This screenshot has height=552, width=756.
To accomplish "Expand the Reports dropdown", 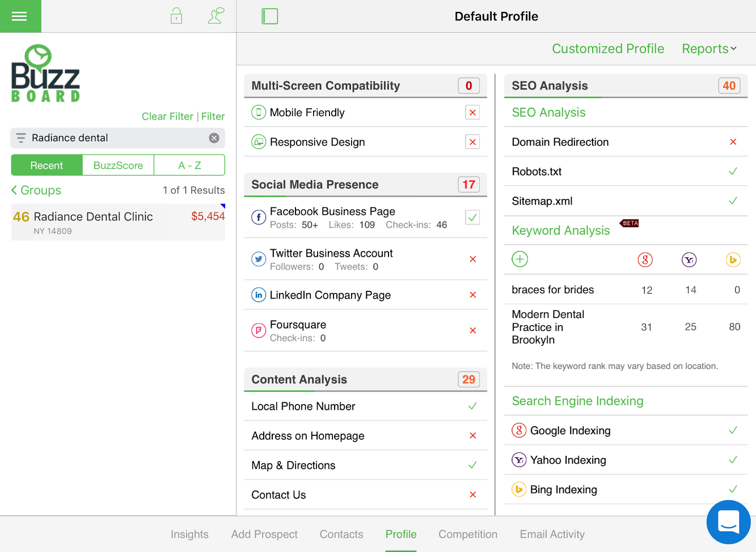I will pyautogui.click(x=709, y=49).
